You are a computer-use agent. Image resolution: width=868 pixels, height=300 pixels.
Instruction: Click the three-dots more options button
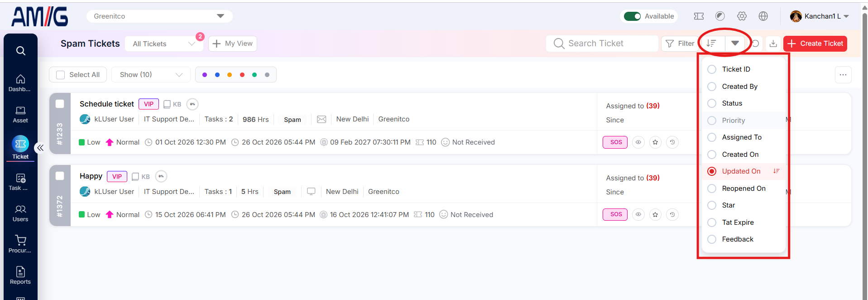[843, 75]
